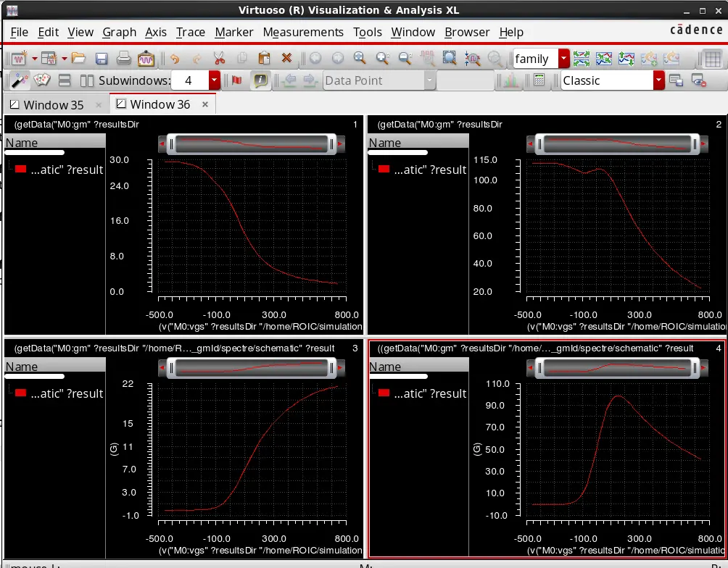The height and width of the screenshot is (568, 728).
Task: Combine all analog traces into one strip
Action: point(603,59)
